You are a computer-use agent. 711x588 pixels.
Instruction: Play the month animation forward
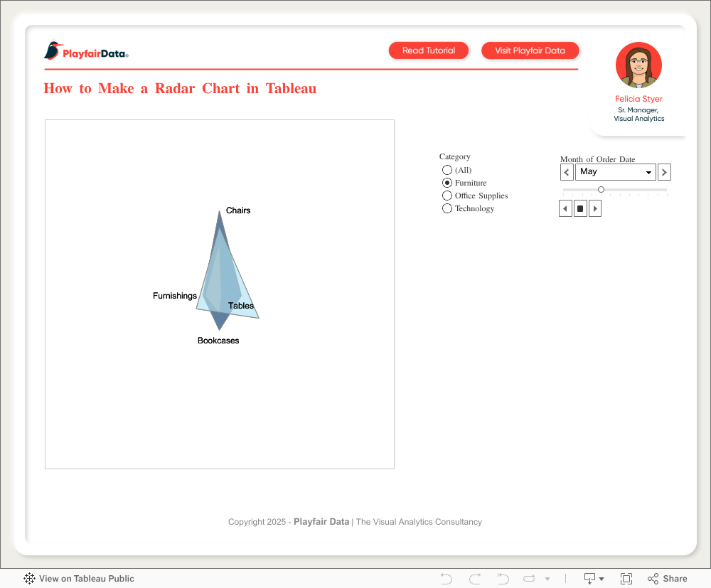(595, 208)
